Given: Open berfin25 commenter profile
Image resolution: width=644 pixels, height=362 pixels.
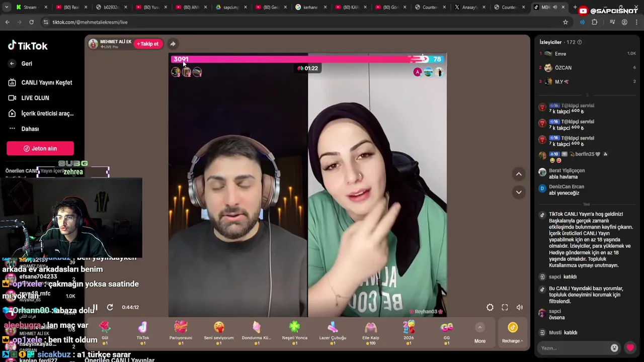Looking at the screenshot, I should pyautogui.click(x=585, y=154).
